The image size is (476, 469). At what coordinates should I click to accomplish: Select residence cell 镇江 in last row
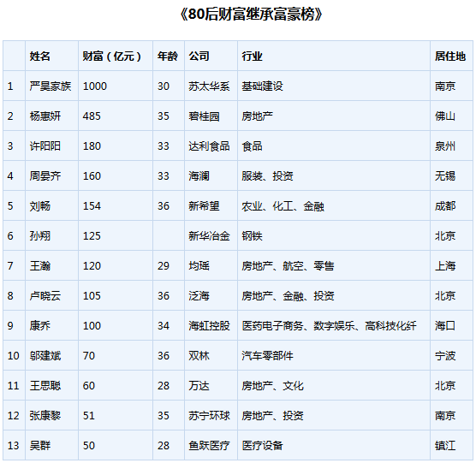tap(445, 446)
